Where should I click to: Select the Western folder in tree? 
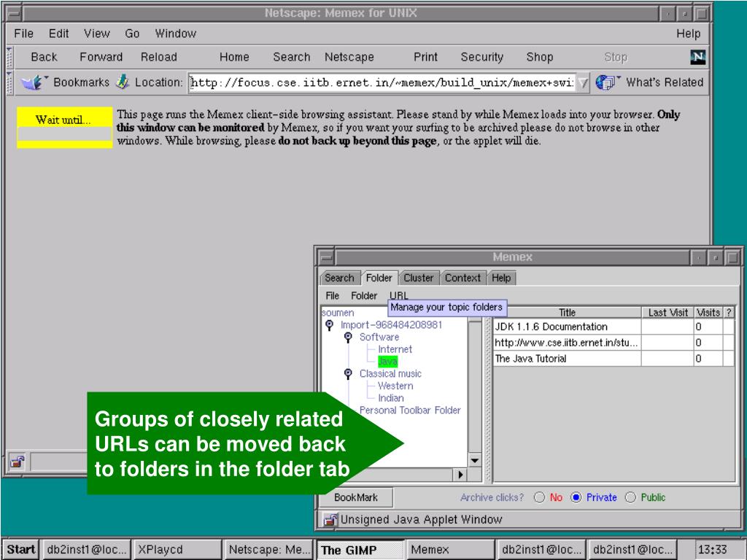click(x=395, y=386)
